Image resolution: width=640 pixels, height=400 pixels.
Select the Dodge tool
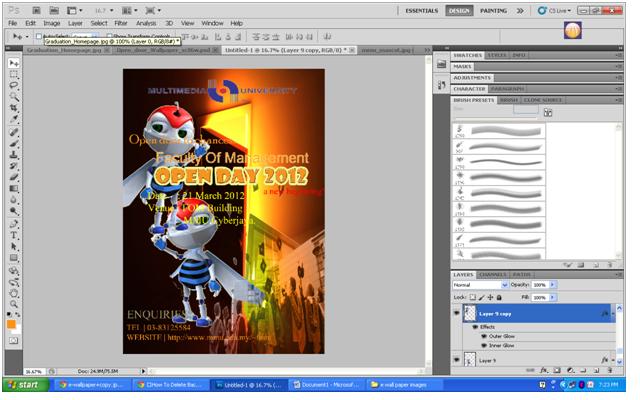pos(14,211)
